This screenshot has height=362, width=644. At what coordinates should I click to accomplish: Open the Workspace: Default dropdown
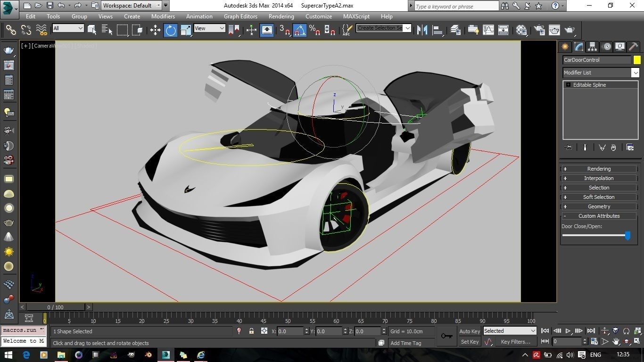(x=132, y=6)
